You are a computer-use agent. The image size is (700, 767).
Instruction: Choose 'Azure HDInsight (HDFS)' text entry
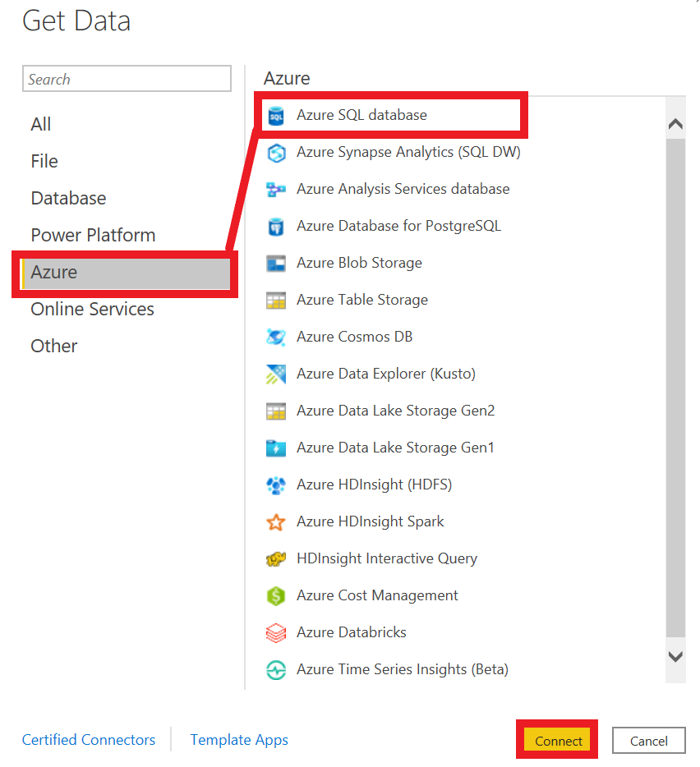click(375, 485)
